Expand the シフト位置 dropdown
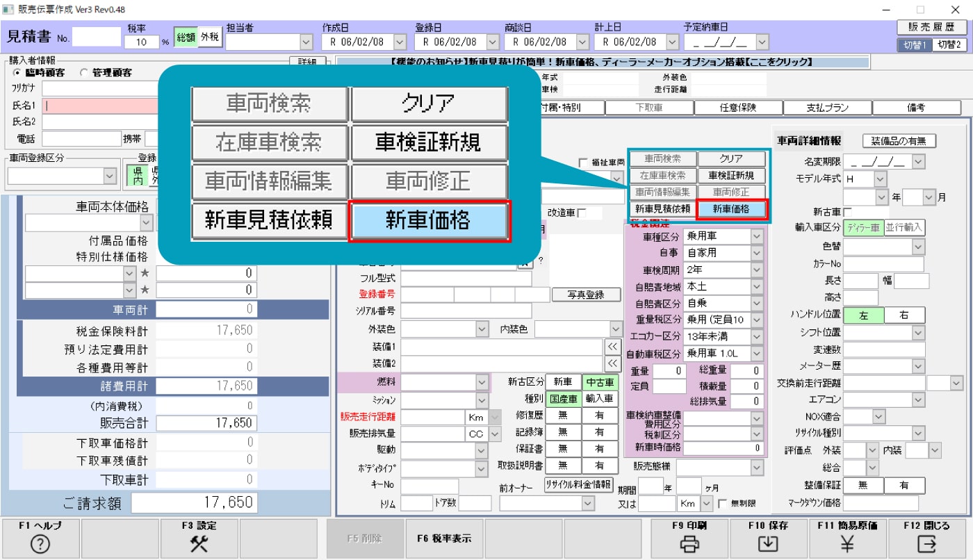This screenshot has width=973, height=560. click(x=919, y=333)
